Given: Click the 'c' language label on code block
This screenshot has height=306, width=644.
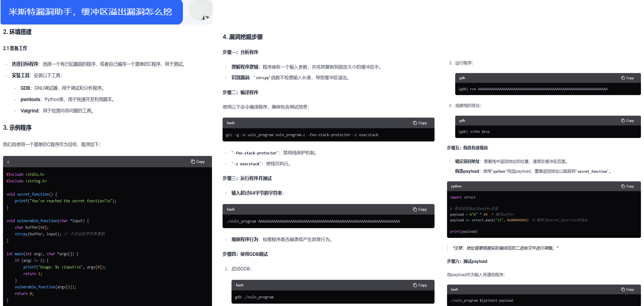Looking at the screenshot, I should [x=8, y=162].
